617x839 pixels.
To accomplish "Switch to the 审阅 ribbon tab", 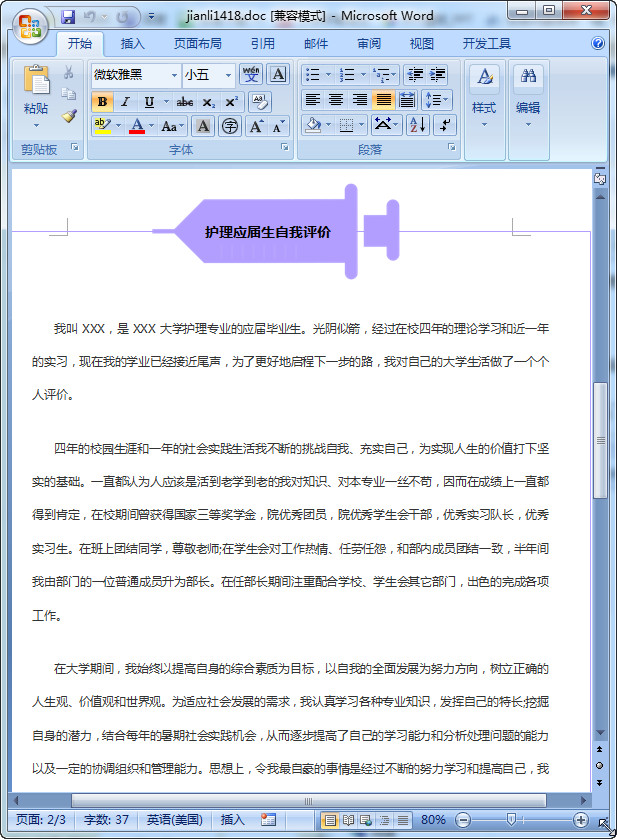I will click(x=368, y=44).
